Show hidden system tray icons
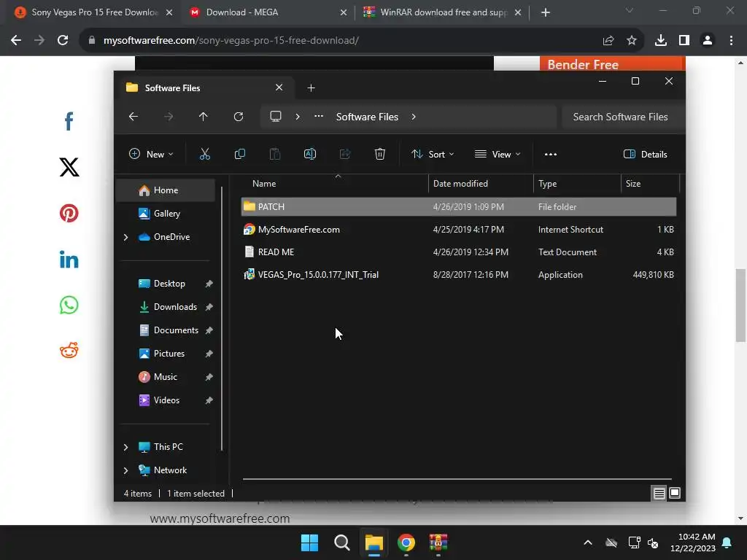The width and height of the screenshot is (747, 560). pyautogui.click(x=588, y=542)
